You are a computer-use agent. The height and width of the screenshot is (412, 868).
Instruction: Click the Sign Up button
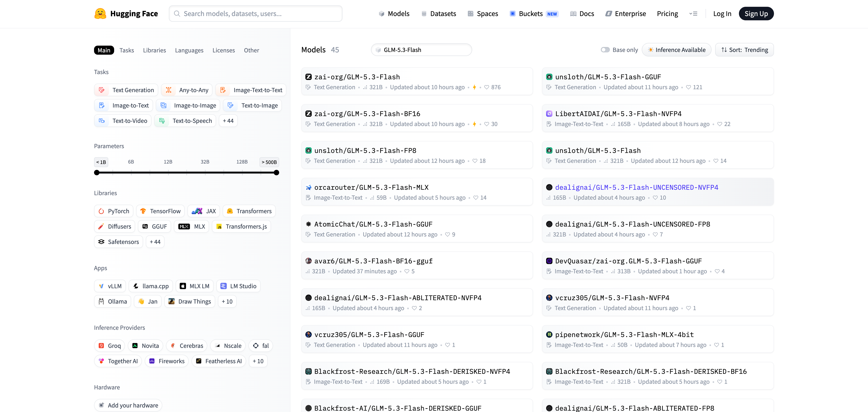[756, 14]
